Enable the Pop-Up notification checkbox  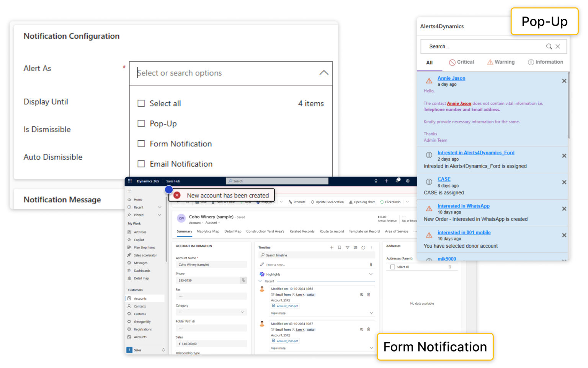(x=141, y=123)
